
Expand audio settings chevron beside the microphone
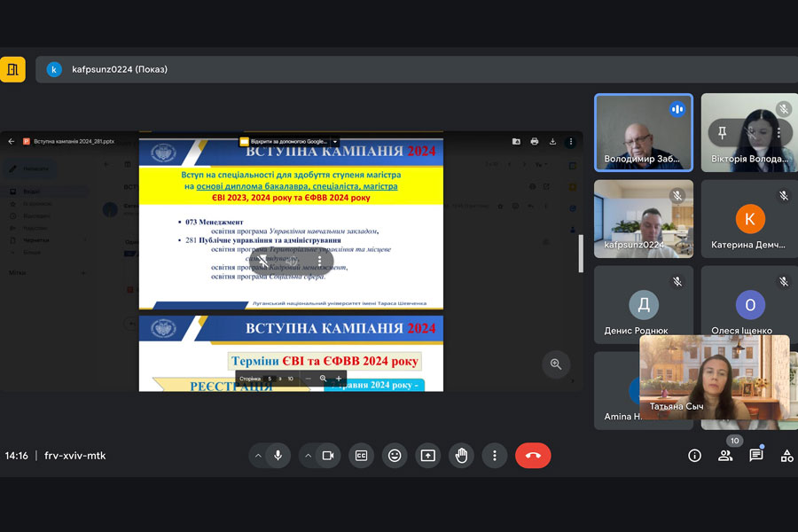coord(258,456)
